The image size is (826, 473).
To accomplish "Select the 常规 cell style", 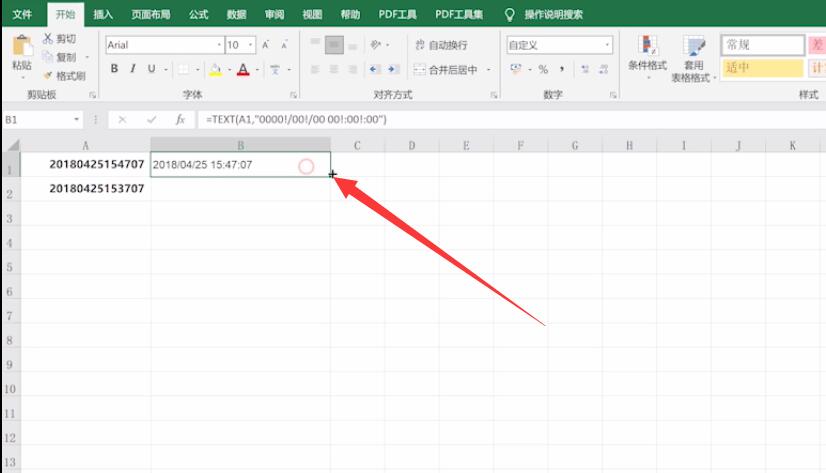I will click(x=762, y=45).
